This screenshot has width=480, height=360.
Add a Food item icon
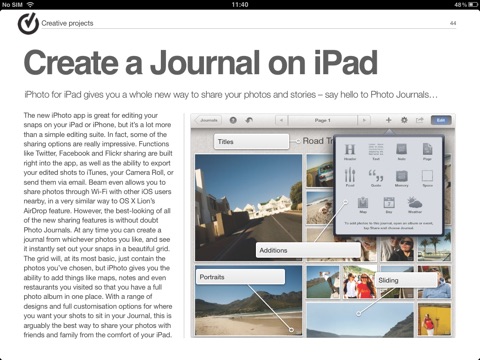[350, 175]
